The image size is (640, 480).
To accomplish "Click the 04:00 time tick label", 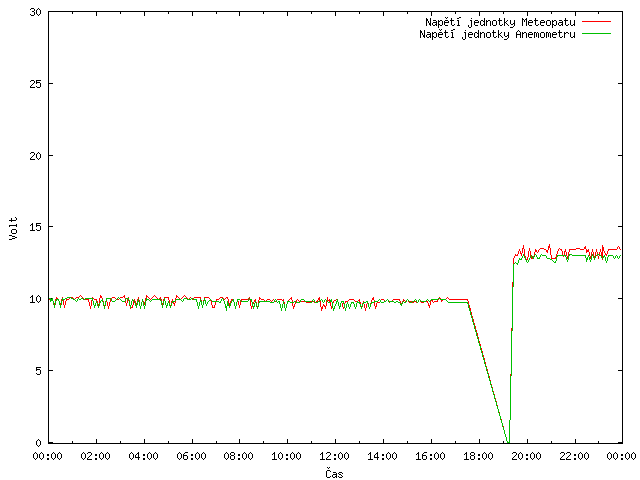I will click(144, 456).
